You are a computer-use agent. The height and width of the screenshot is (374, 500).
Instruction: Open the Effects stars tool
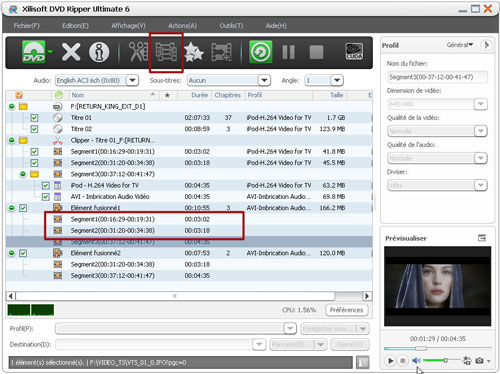[194, 52]
